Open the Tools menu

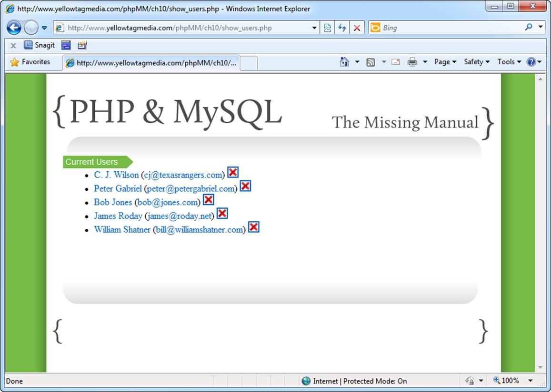509,62
